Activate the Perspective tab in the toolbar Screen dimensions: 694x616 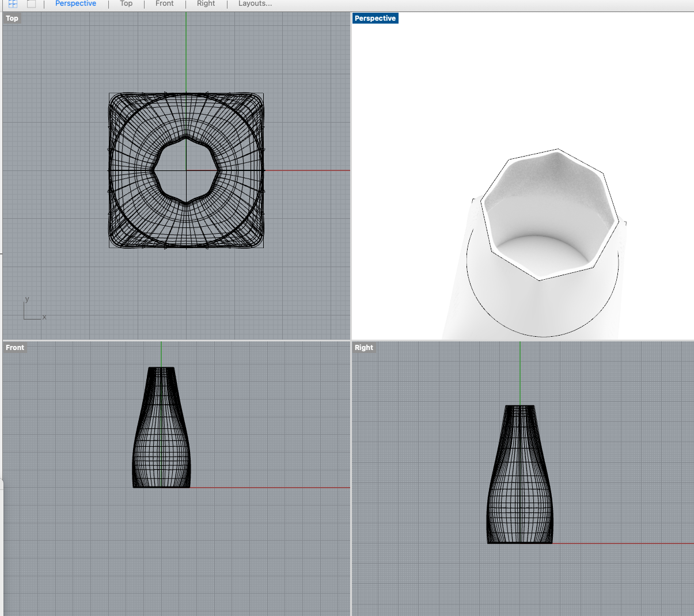[x=75, y=4]
